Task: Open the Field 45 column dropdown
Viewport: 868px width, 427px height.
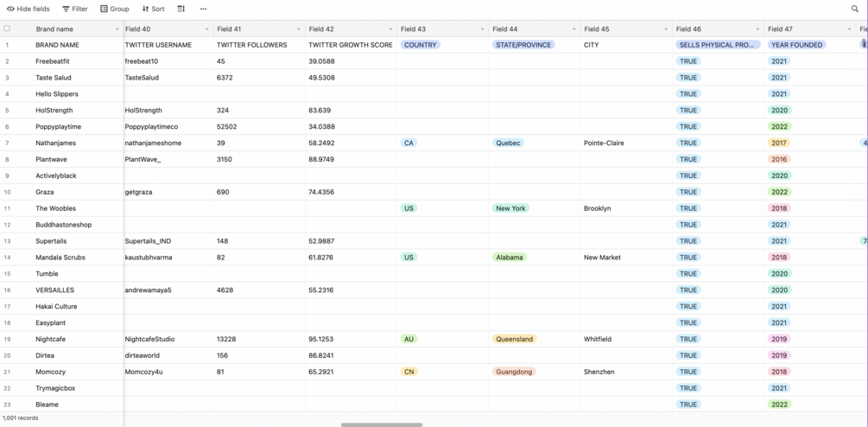Action: tap(667, 29)
